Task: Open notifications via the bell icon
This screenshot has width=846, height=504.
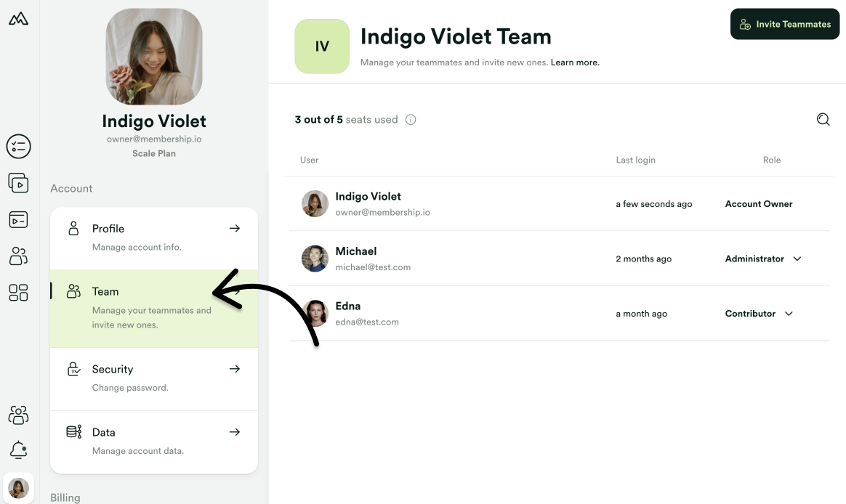Action: 18,450
